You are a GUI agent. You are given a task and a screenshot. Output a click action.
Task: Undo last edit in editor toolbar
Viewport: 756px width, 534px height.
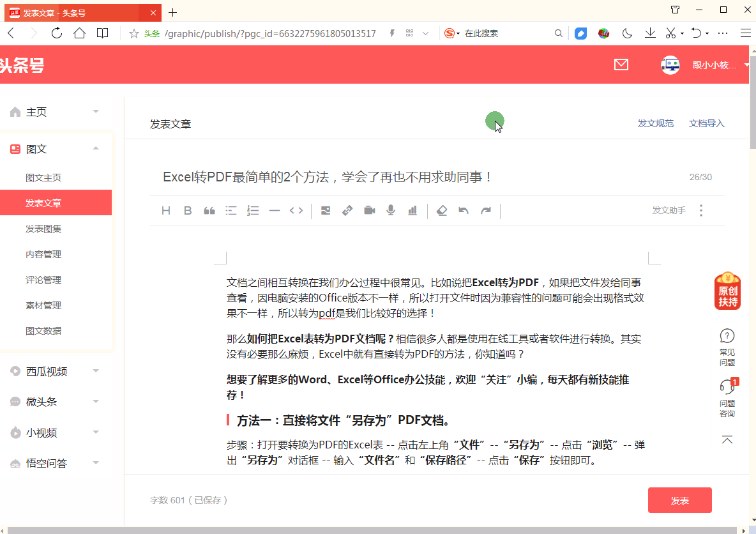coord(464,211)
